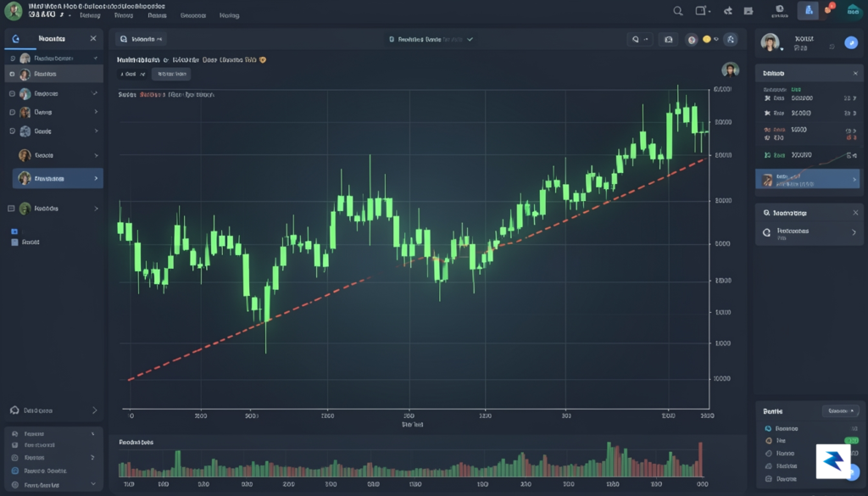This screenshot has height=496, width=868.
Task: Click the person icon button in the chart toolbar
Action: [731, 39]
